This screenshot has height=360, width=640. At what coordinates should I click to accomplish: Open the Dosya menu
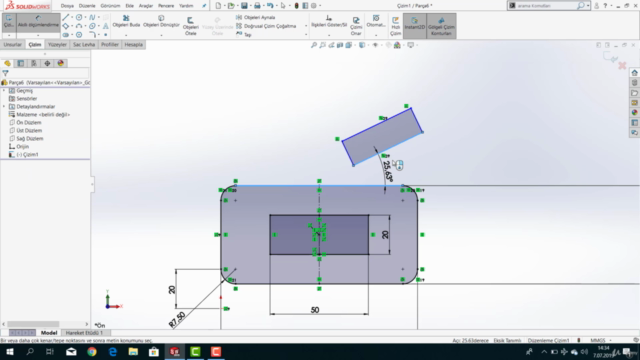[67, 6]
